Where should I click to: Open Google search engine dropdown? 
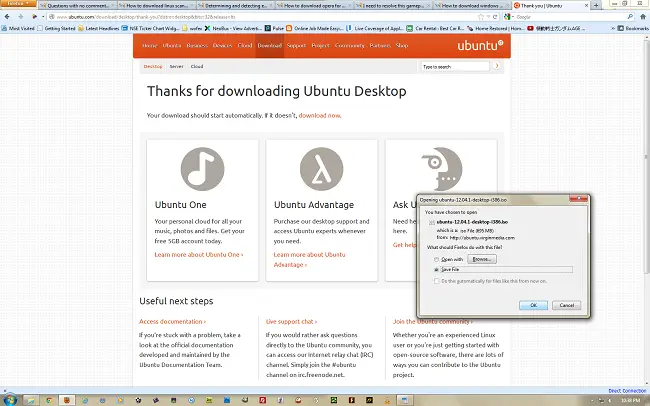(508, 17)
